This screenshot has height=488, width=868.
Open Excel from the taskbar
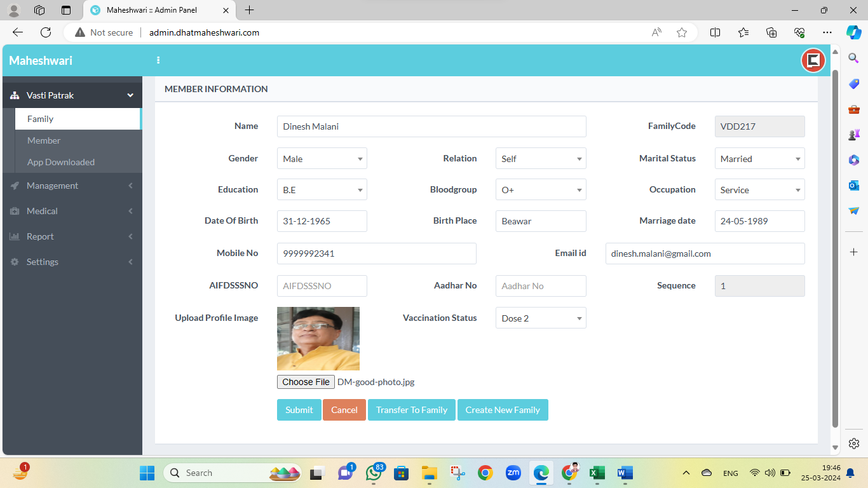point(597,473)
